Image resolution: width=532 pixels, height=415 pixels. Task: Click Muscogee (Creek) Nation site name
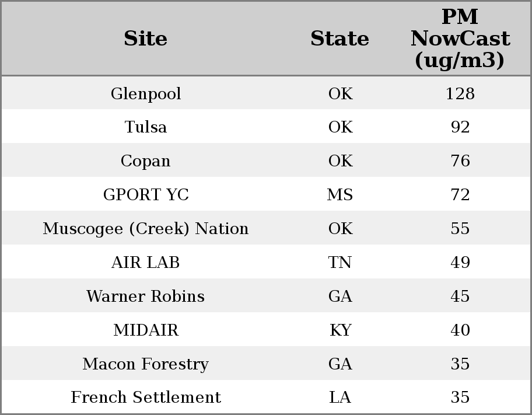[146, 229]
